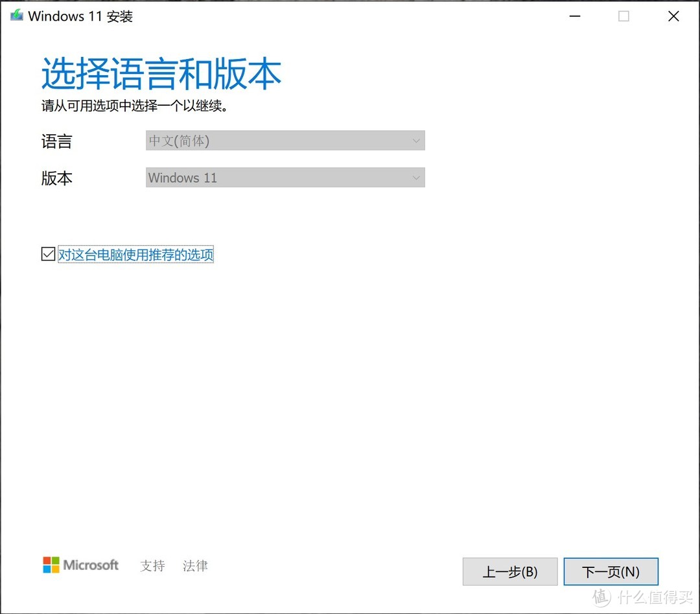This screenshot has height=614, width=700.
Task: Open the 版本 dropdown arrow
Action: tap(417, 177)
